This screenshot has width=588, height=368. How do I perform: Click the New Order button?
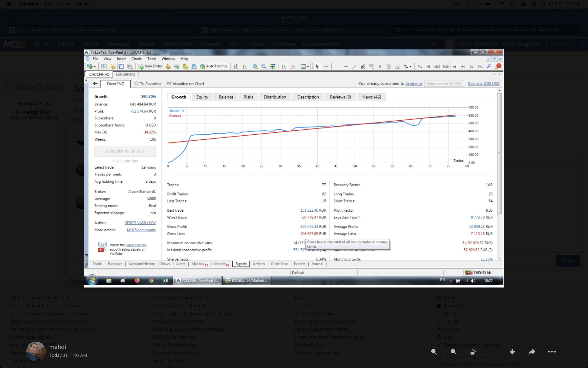pyautogui.click(x=150, y=66)
